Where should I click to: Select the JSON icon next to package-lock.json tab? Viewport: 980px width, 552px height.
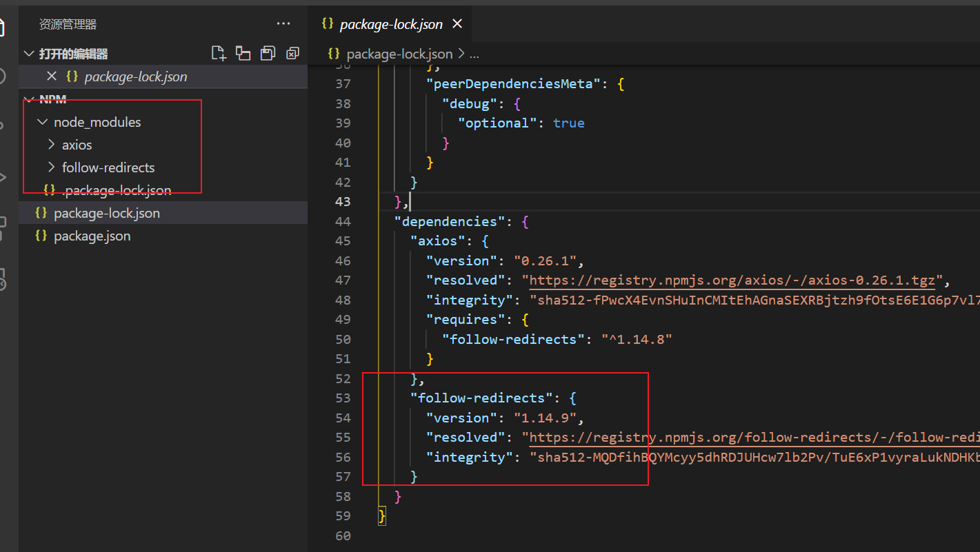[x=327, y=23]
